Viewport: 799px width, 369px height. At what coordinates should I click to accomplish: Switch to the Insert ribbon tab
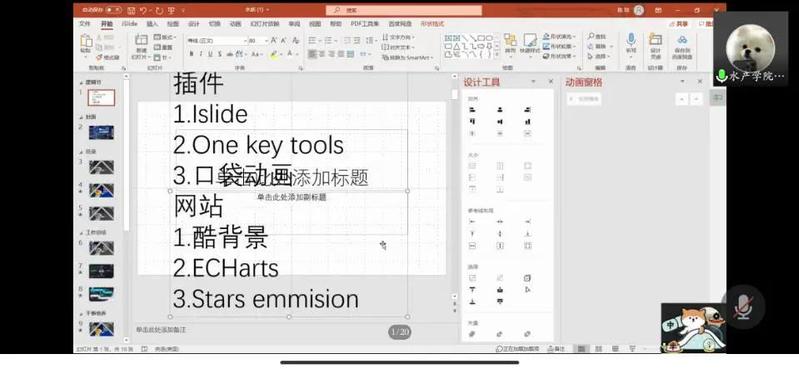[152, 24]
